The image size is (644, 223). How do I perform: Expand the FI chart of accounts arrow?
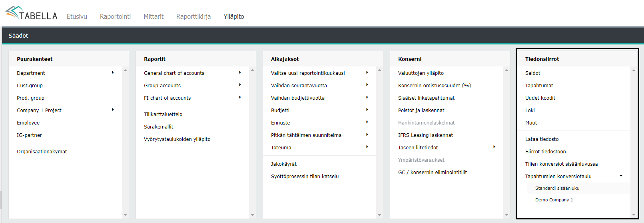coord(240,97)
